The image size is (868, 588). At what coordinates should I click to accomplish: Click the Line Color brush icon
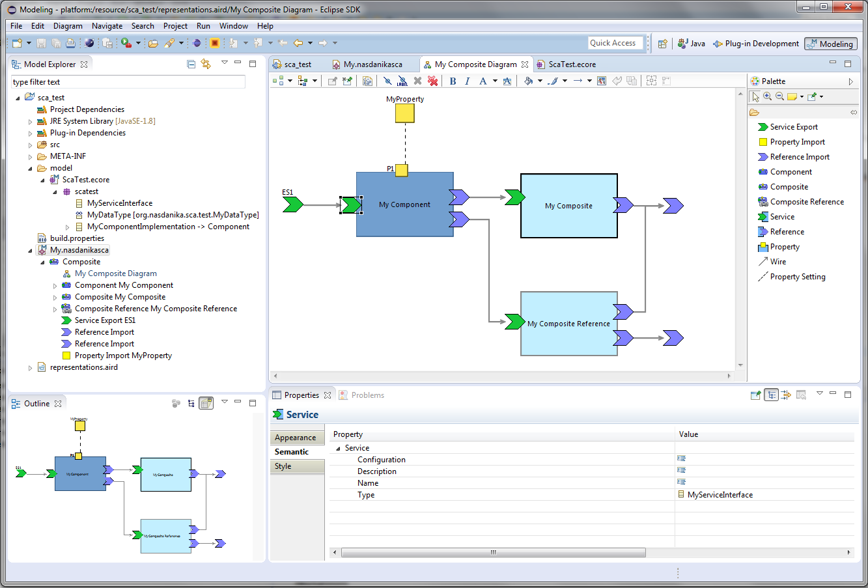click(553, 81)
